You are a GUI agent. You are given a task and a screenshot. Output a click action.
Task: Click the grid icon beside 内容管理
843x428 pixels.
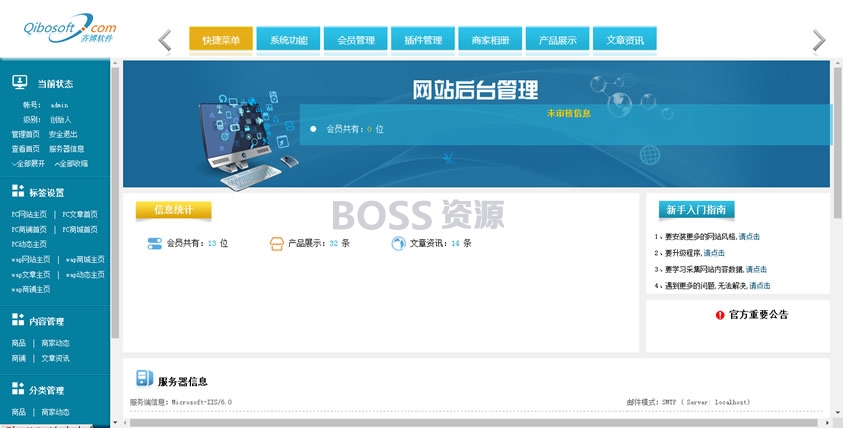[x=18, y=320]
